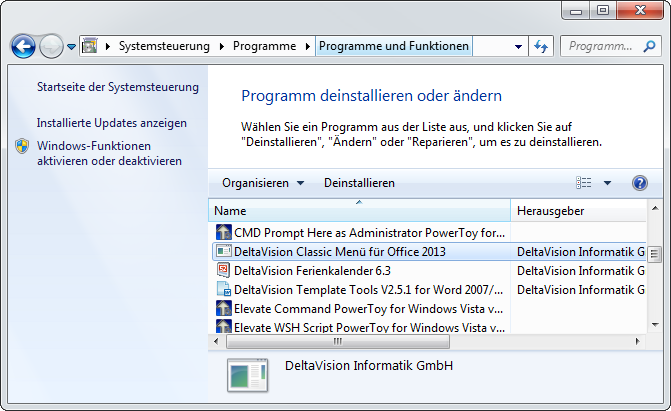Click the greyed Forward navigation arrow
The image size is (671, 411).
(51, 46)
